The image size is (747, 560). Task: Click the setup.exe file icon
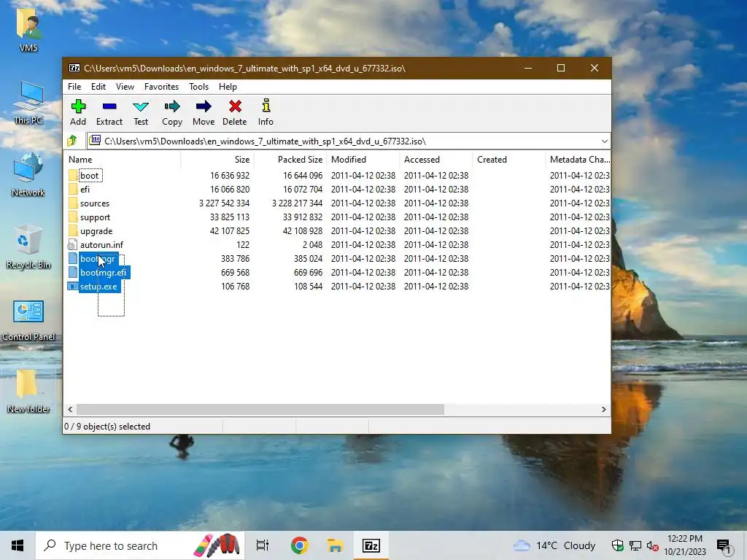pyautogui.click(x=72, y=286)
